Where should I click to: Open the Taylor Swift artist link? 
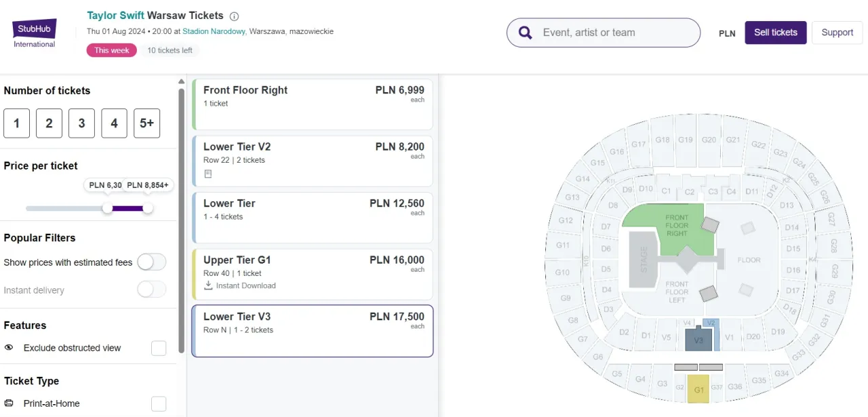[x=115, y=15]
